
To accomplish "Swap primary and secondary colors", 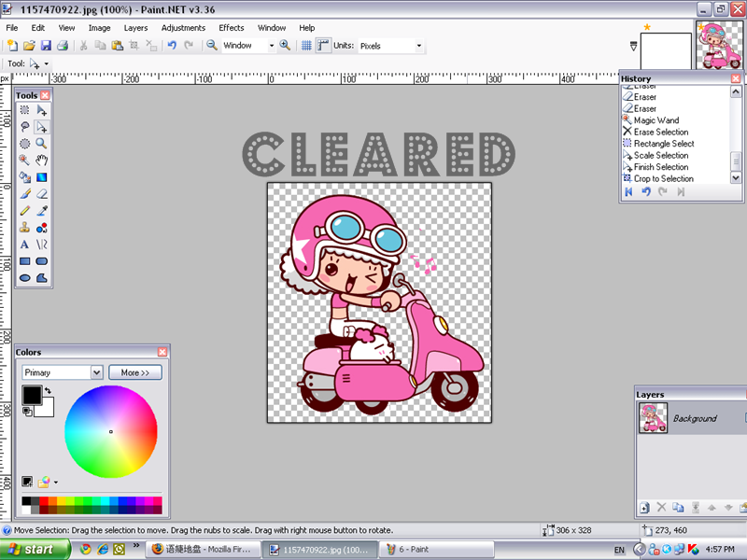I will pyautogui.click(x=49, y=390).
